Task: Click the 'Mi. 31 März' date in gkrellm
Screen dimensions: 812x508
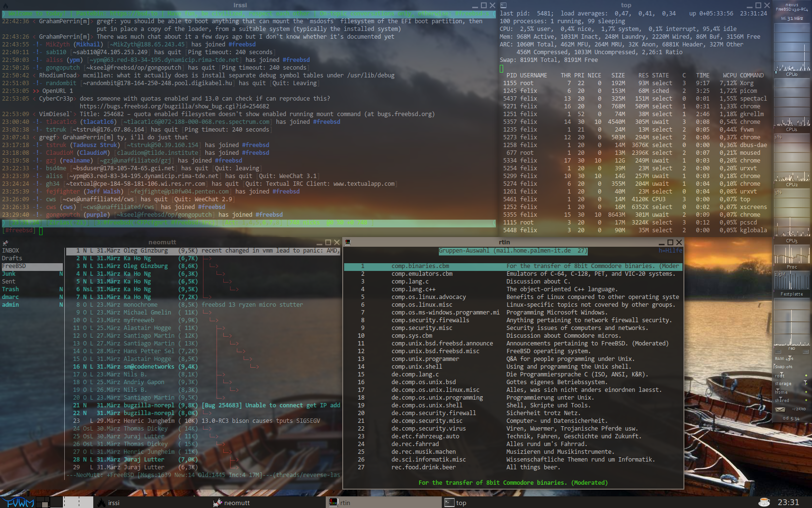Action: coord(792,18)
